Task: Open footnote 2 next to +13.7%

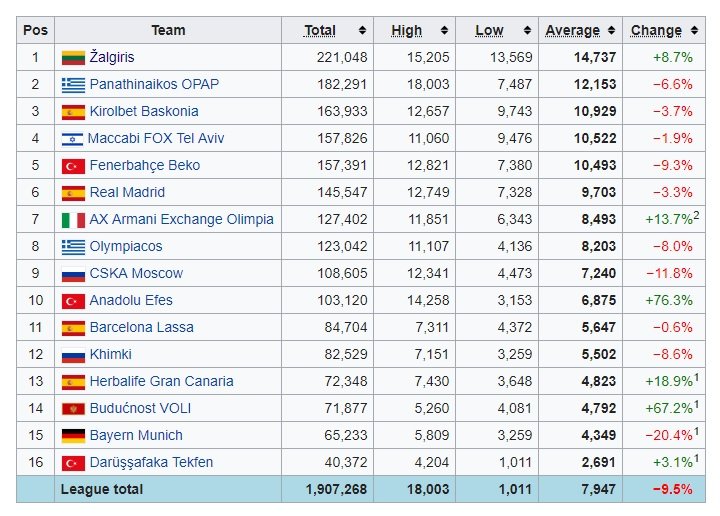Action: pyautogui.click(x=696, y=215)
